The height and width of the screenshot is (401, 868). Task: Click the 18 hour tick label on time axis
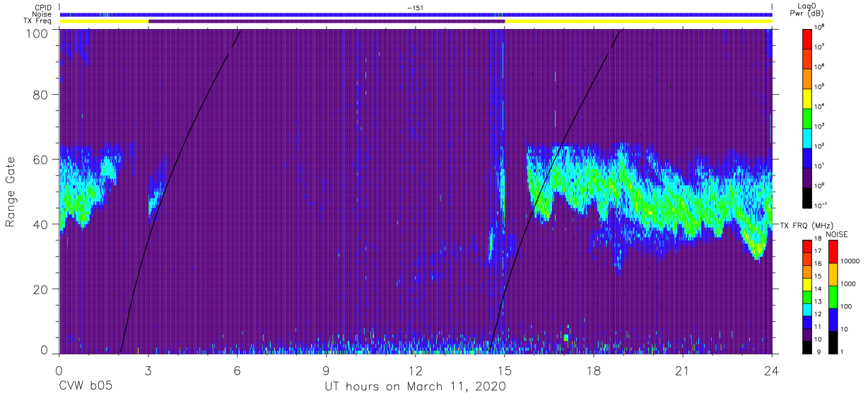point(594,370)
